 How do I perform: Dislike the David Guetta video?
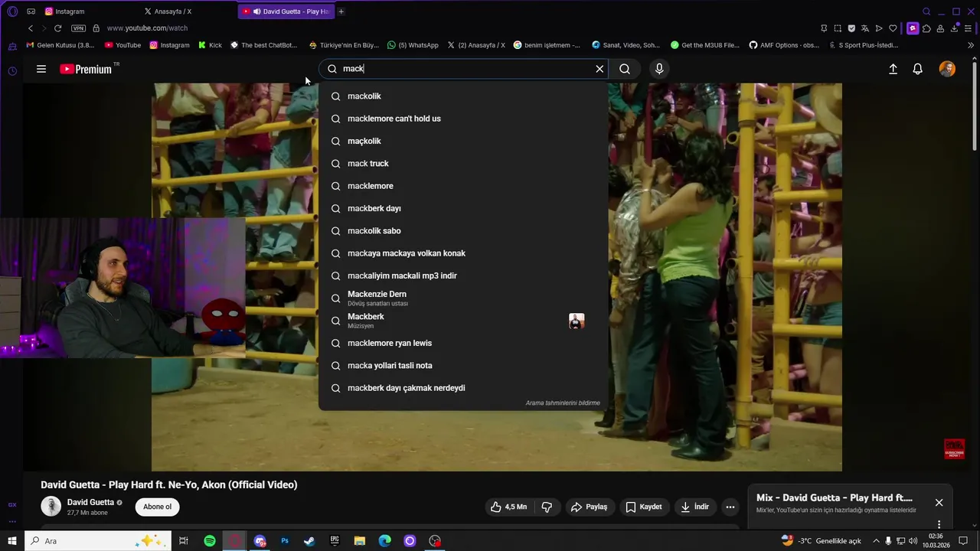[547, 507]
